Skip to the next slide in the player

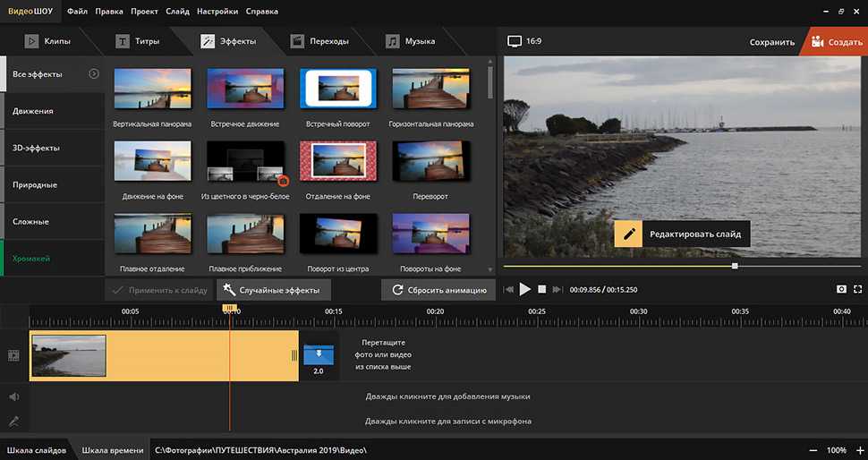[557, 289]
